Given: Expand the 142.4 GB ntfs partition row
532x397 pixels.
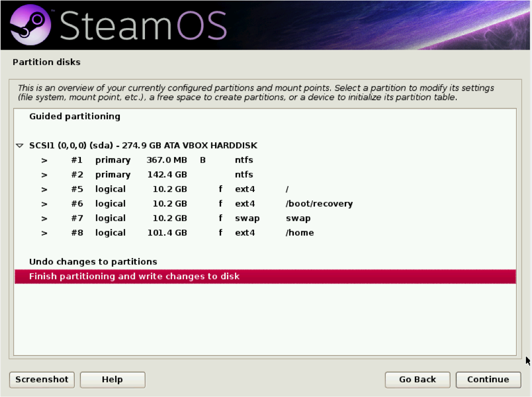Looking at the screenshot, I should pyautogui.click(x=44, y=174).
